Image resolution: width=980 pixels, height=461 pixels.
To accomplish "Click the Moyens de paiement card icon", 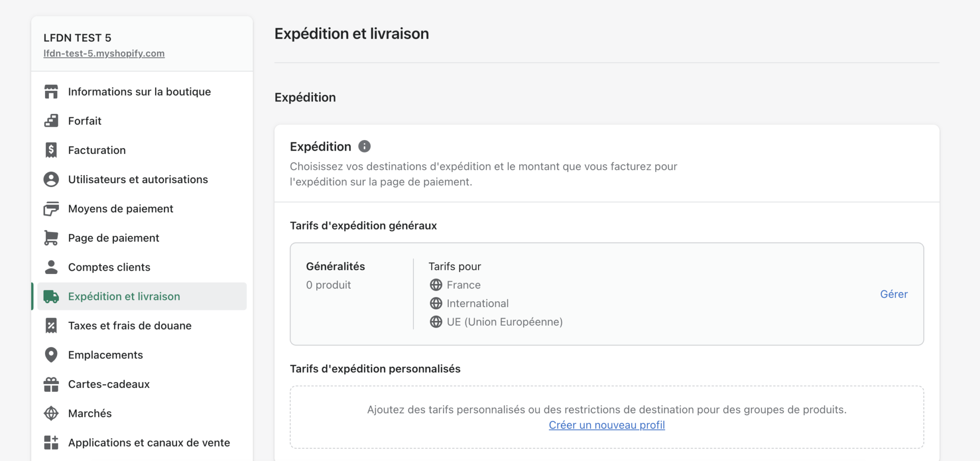I will pyautogui.click(x=51, y=209).
